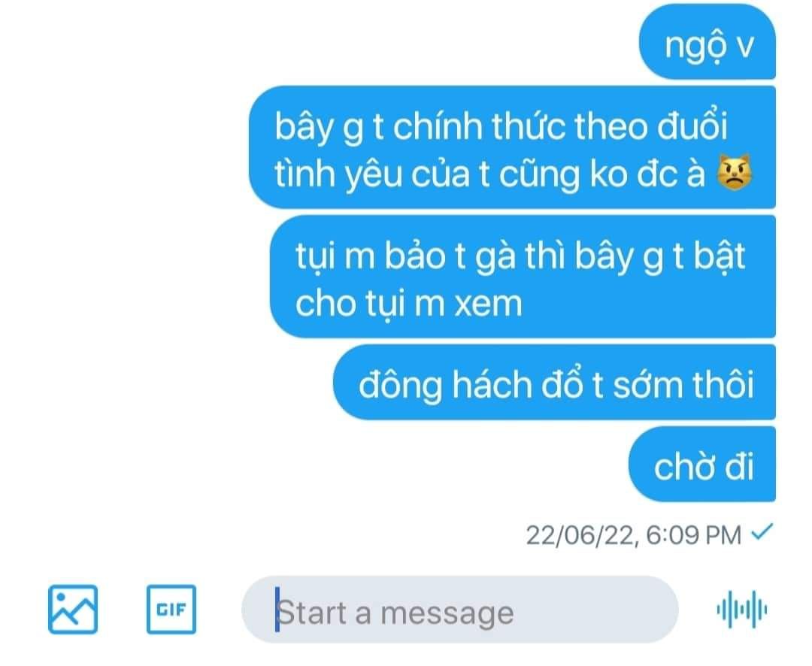Tap the "bây g t chính thức" message

pos(512,147)
